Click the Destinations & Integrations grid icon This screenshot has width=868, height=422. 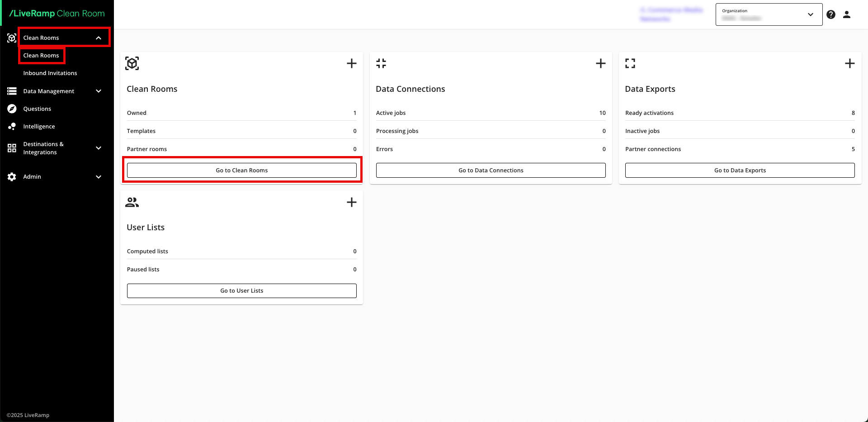coord(12,148)
